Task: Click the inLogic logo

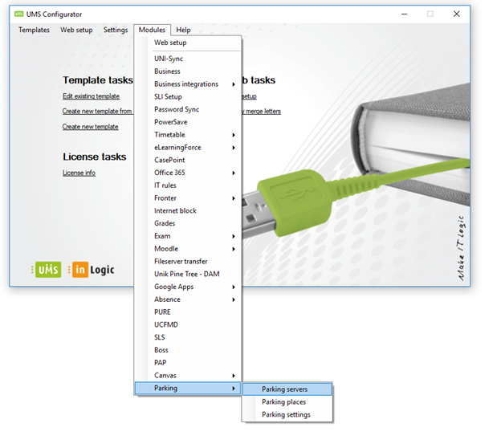Action: 91,271
